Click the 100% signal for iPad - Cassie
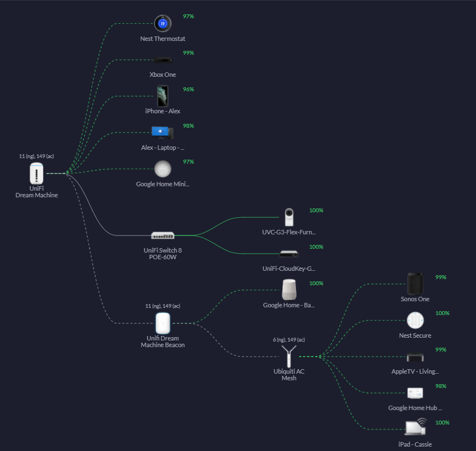Screen dimensions: 476x451 (x=442, y=422)
